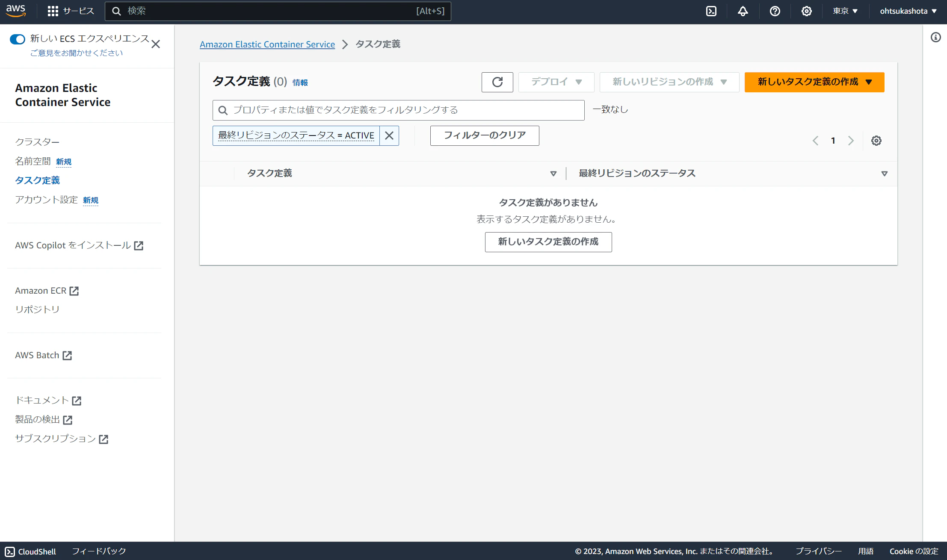This screenshot has width=947, height=560.
Task: Click フィードバック in the footer
Action: pyautogui.click(x=99, y=551)
